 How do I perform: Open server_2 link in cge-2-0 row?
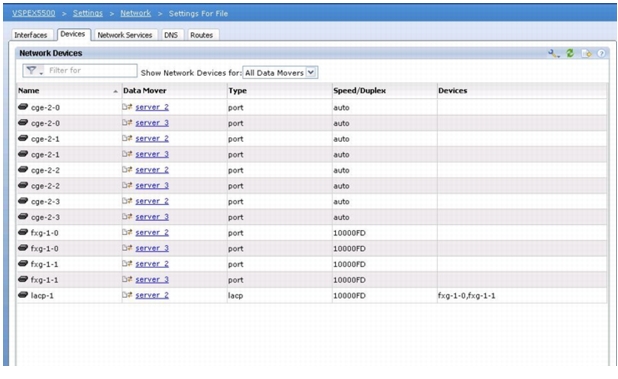(152, 107)
